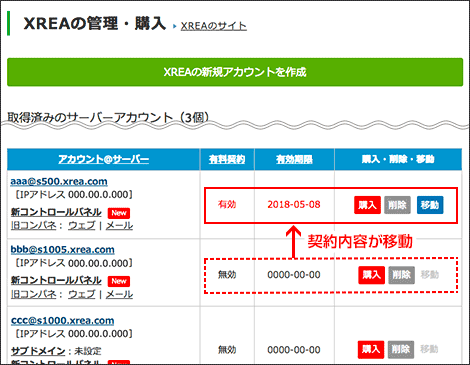Click New badge in aaa@s500 row
Viewport: 470px width, 365px height.
(119, 213)
